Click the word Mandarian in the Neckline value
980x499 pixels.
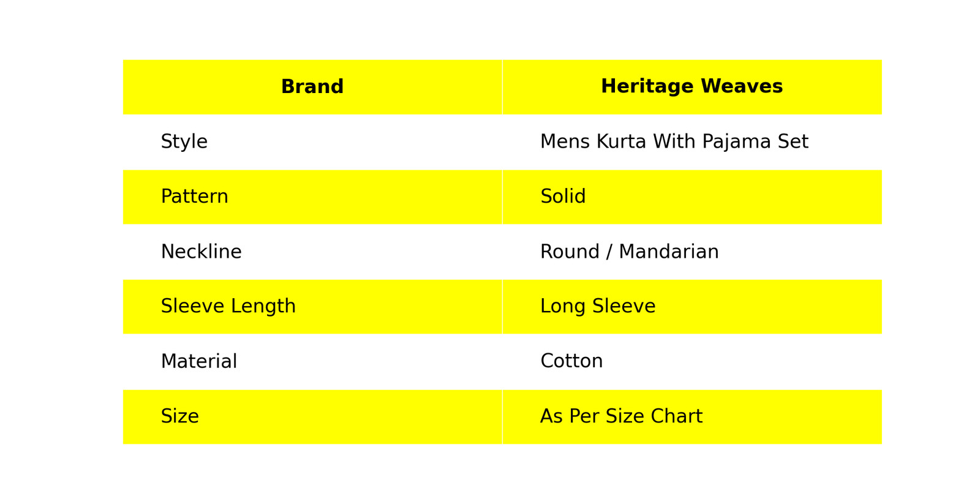click(668, 252)
